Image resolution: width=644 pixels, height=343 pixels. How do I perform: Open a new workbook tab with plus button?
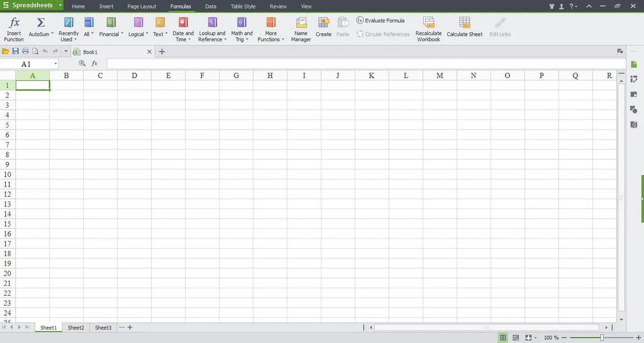(162, 51)
